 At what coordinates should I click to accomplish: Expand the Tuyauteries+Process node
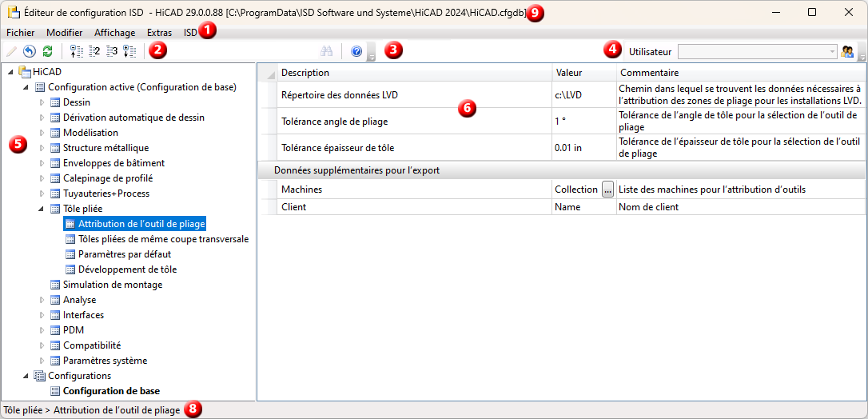click(42, 194)
